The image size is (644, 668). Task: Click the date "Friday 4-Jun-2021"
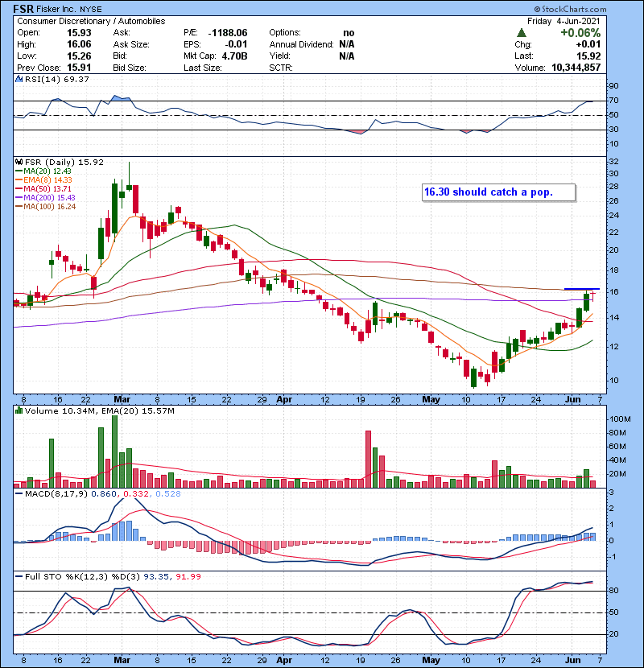pos(563,21)
